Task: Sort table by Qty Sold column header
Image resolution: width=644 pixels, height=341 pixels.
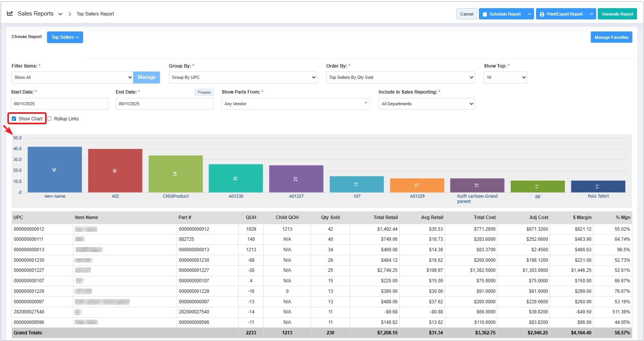Action: [330, 217]
